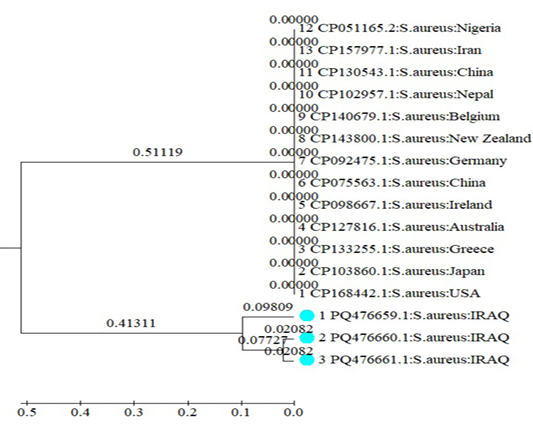533x428 pixels.
Task: Select the 3 PQ476661.1 IRAQ label
Action: (x=414, y=360)
